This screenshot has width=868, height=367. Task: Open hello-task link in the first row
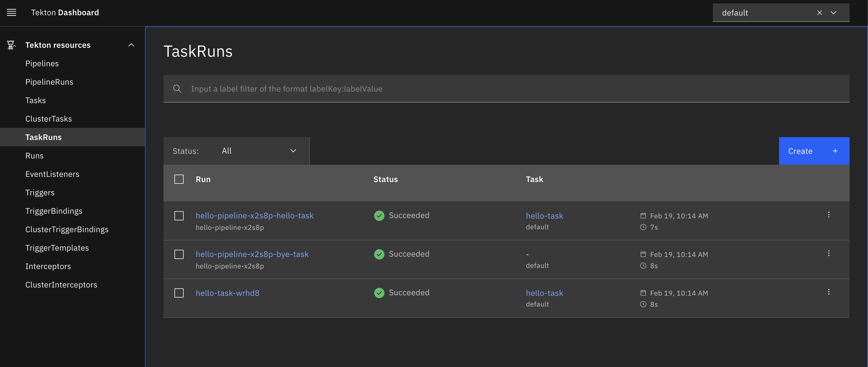click(544, 216)
